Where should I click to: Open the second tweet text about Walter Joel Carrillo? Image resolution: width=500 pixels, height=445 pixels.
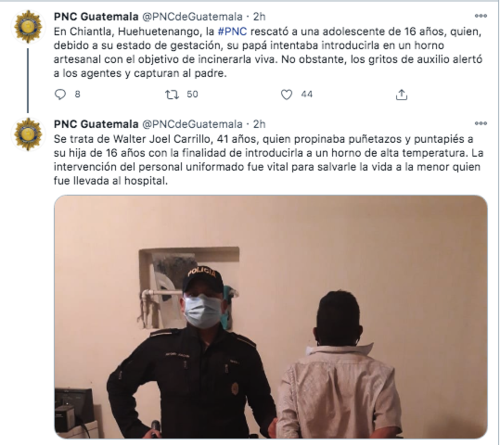(x=268, y=160)
